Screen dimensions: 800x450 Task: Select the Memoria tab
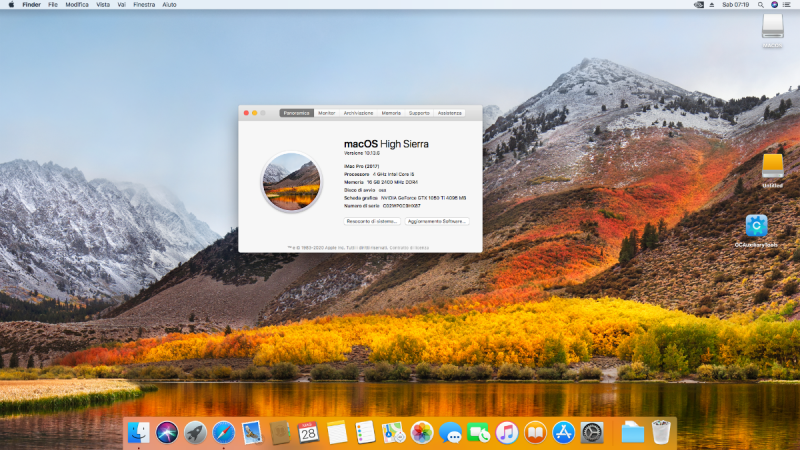pos(391,113)
